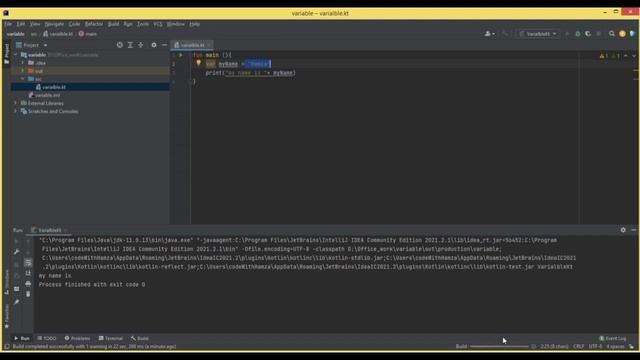Click the green Debug bug icon

click(578, 34)
